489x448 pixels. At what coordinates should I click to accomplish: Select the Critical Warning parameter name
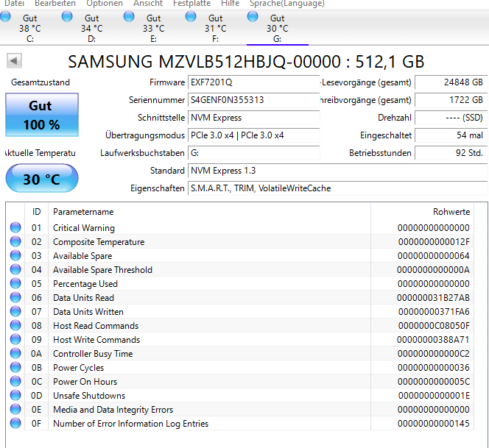84,228
